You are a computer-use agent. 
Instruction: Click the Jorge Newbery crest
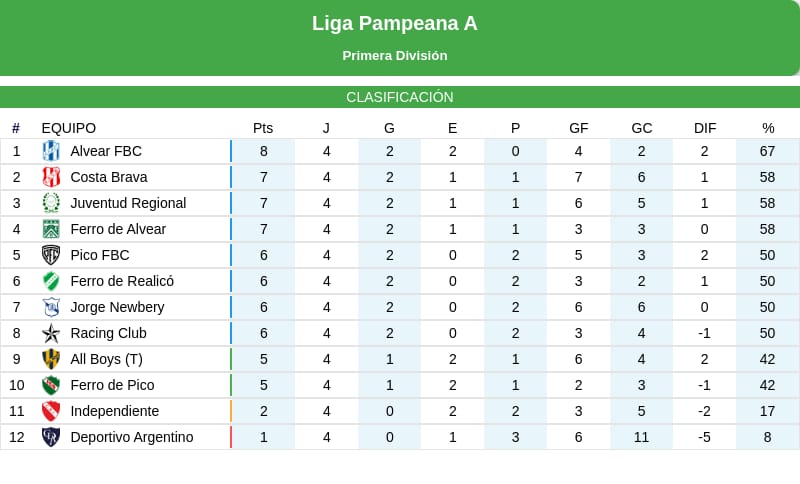[51, 307]
